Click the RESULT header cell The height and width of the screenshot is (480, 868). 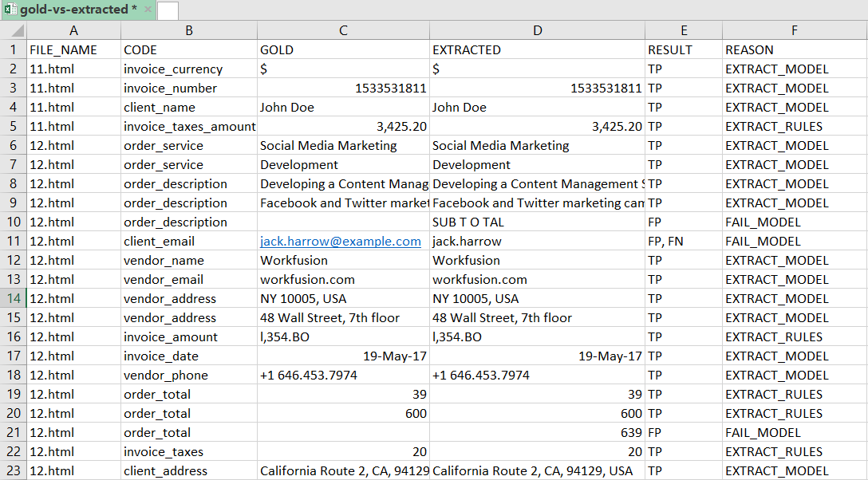click(684, 49)
